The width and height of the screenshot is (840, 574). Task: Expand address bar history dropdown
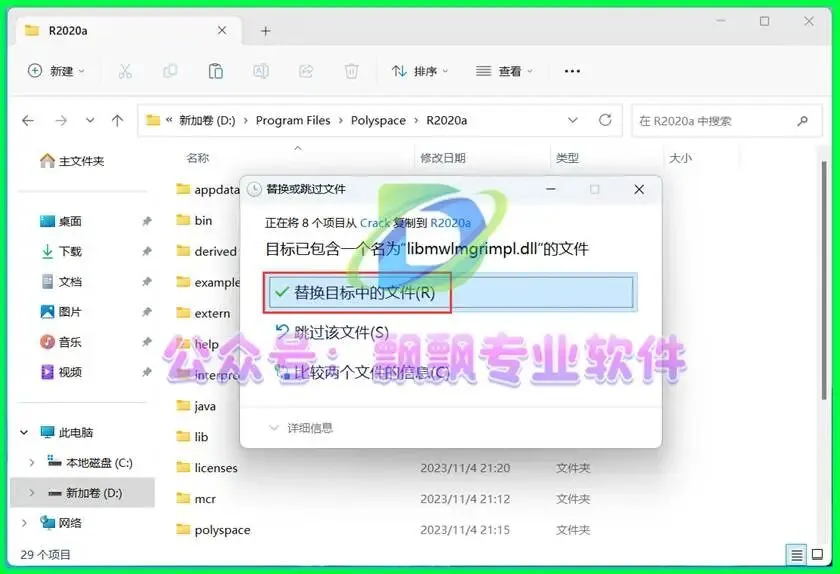573,120
